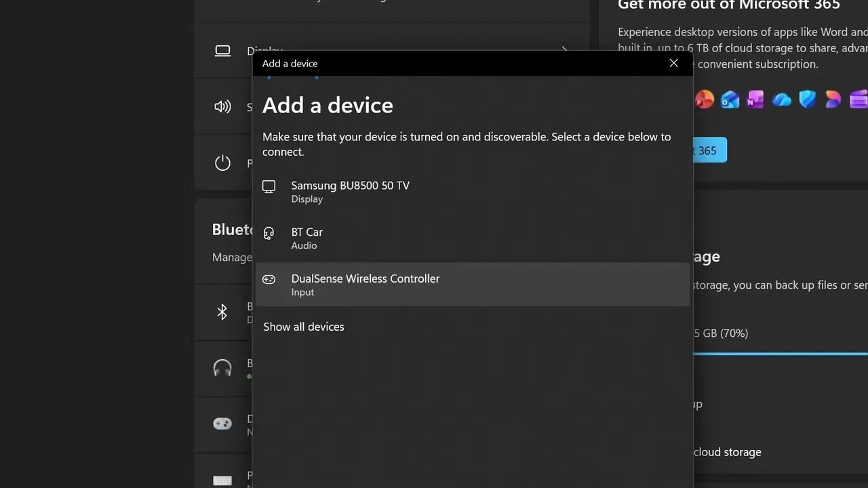This screenshot has height=488, width=868.
Task: Open the Display settings laptop icon
Action: point(222,51)
